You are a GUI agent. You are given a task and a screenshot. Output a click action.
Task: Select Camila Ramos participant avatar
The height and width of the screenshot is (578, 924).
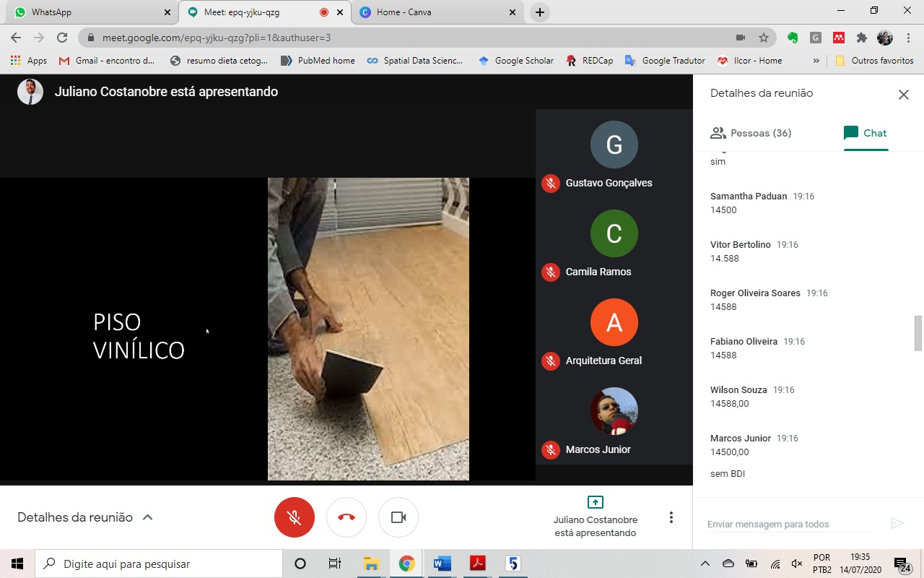[x=614, y=233]
